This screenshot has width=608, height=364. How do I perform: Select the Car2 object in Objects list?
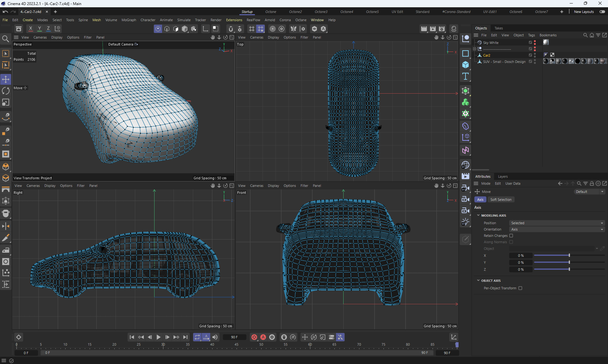click(x=486, y=55)
